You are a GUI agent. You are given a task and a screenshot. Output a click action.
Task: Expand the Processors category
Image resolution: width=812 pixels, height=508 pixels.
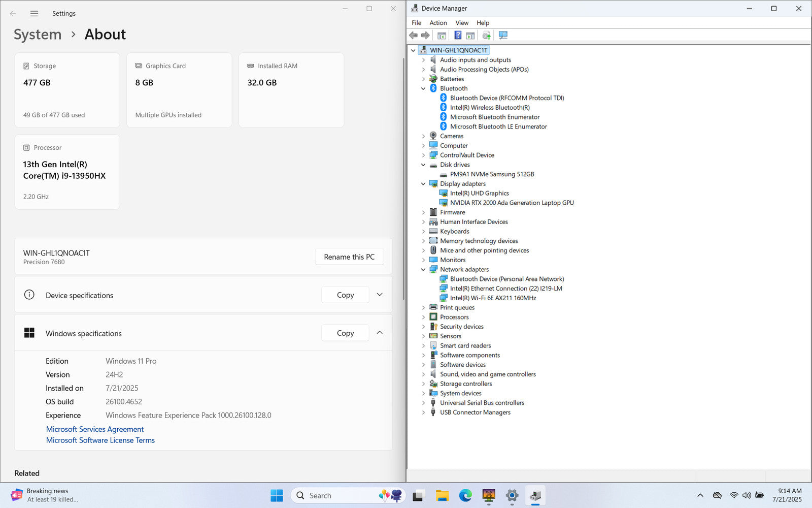(423, 317)
